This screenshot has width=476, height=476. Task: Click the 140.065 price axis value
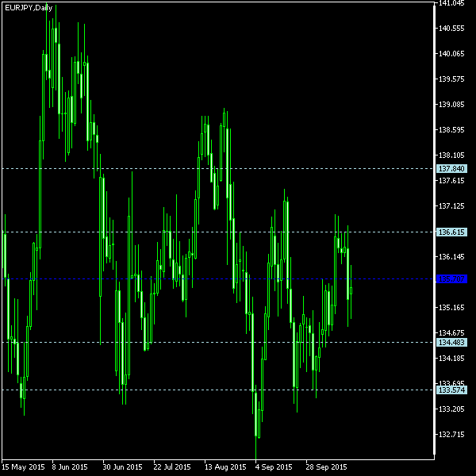point(451,54)
